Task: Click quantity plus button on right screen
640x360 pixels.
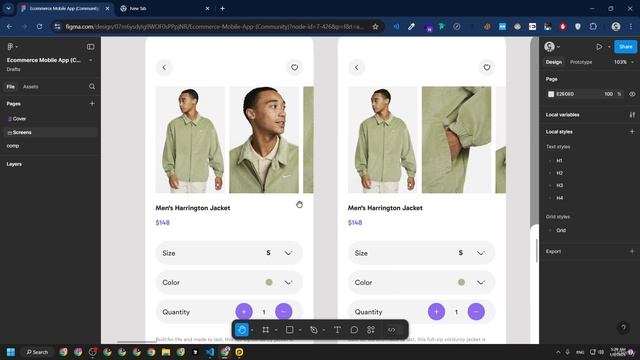Action: click(436, 312)
